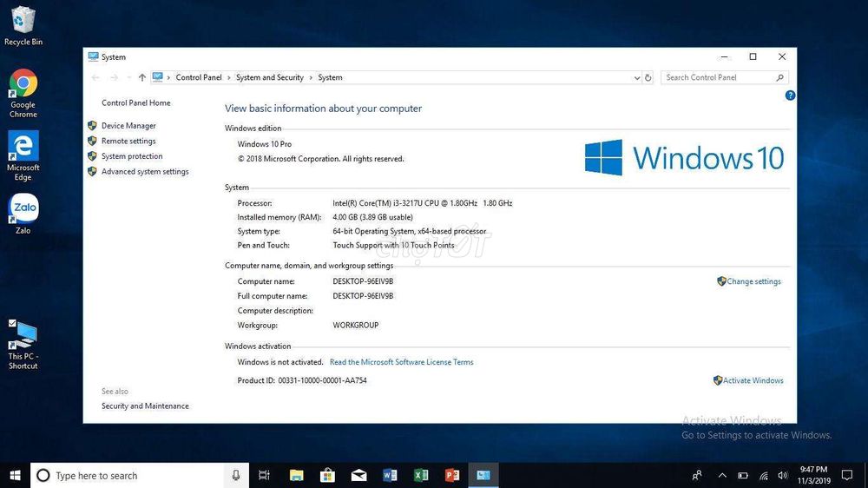Open the Mail app on the taskbar

[358, 475]
